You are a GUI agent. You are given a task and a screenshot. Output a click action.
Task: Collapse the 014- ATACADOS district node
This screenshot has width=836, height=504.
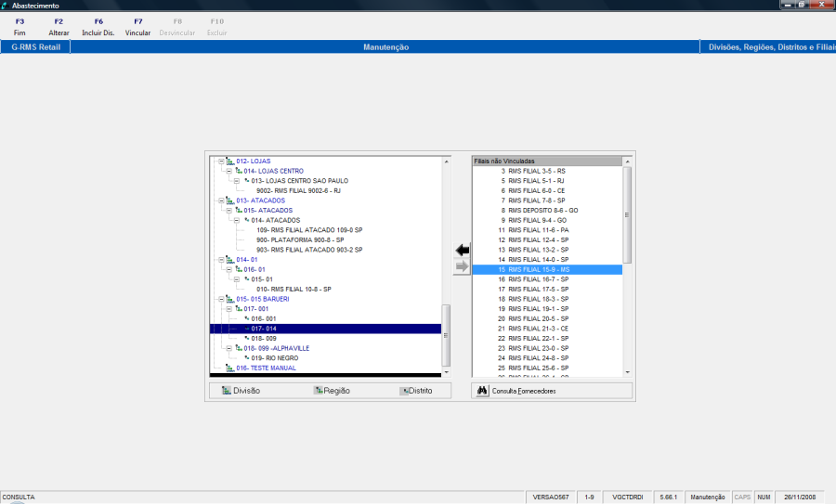(x=236, y=220)
